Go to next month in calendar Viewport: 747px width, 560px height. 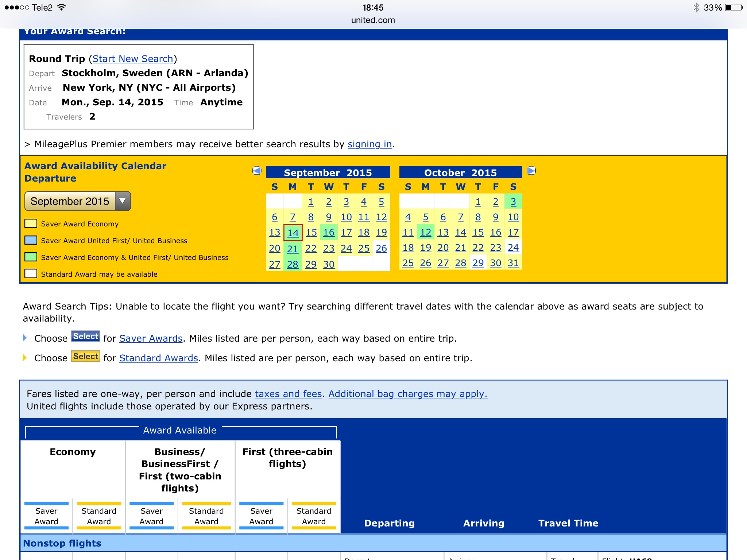[x=531, y=171]
